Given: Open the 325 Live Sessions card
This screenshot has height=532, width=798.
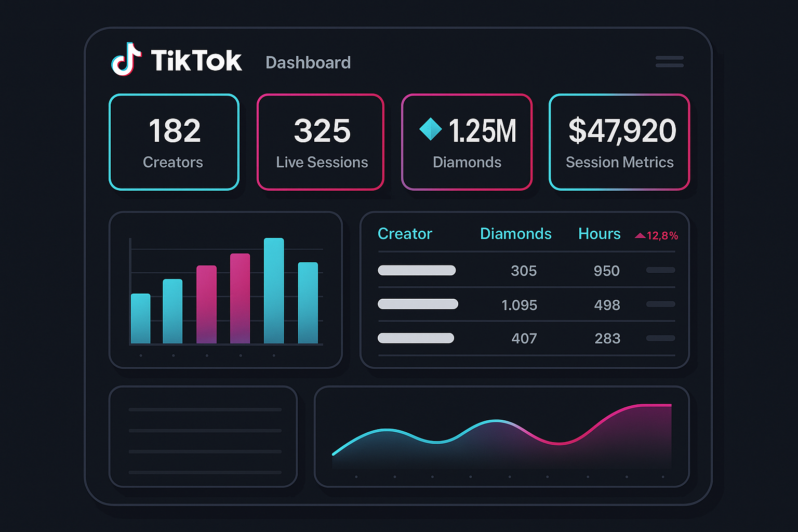Looking at the screenshot, I should (321, 142).
